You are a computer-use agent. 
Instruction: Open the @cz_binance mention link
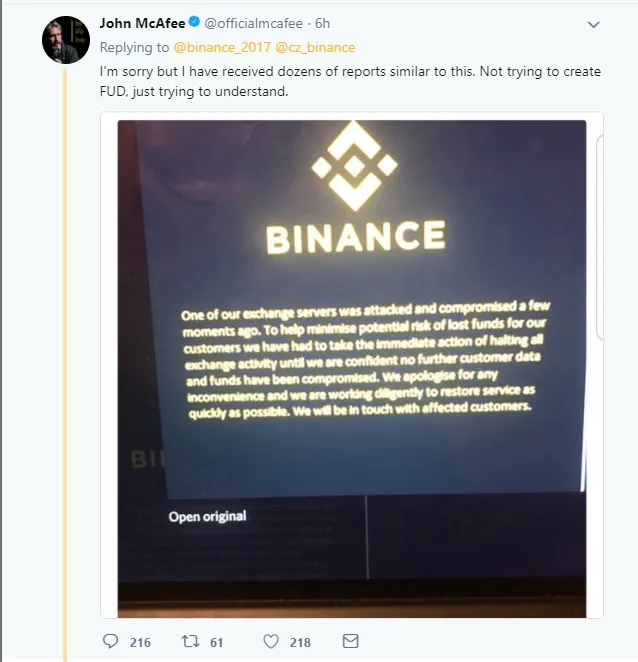315,47
